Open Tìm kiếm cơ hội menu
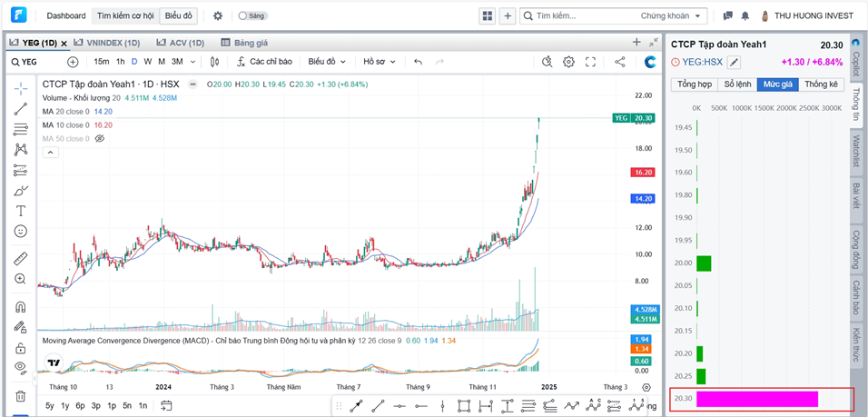Viewport: 868px width, 417px height. point(125,16)
